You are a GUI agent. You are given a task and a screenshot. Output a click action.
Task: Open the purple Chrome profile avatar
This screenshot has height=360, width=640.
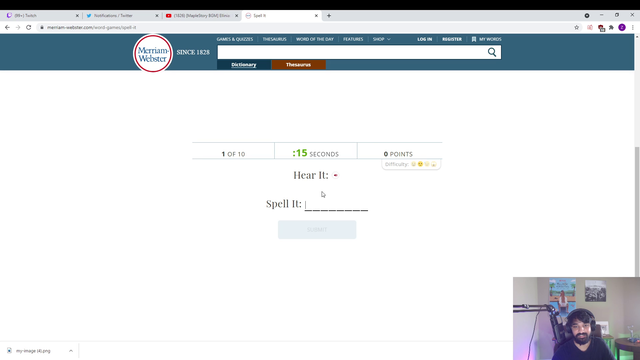(x=622, y=27)
